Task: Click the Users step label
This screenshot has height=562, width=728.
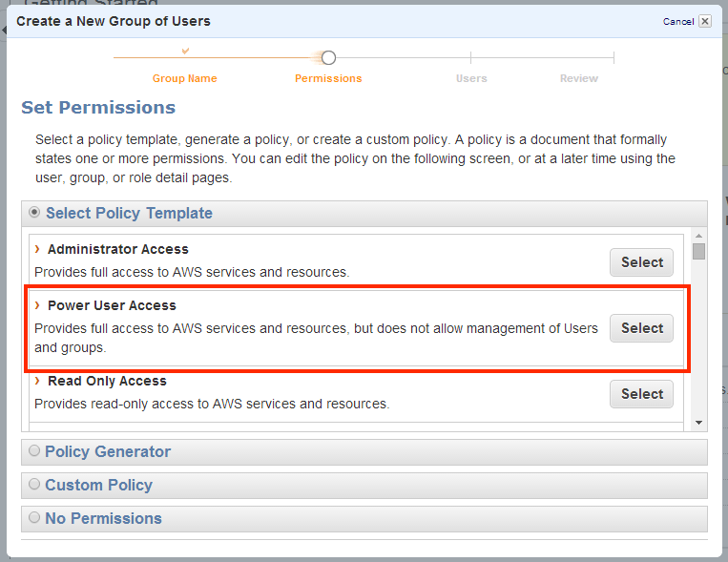Action: (471, 78)
